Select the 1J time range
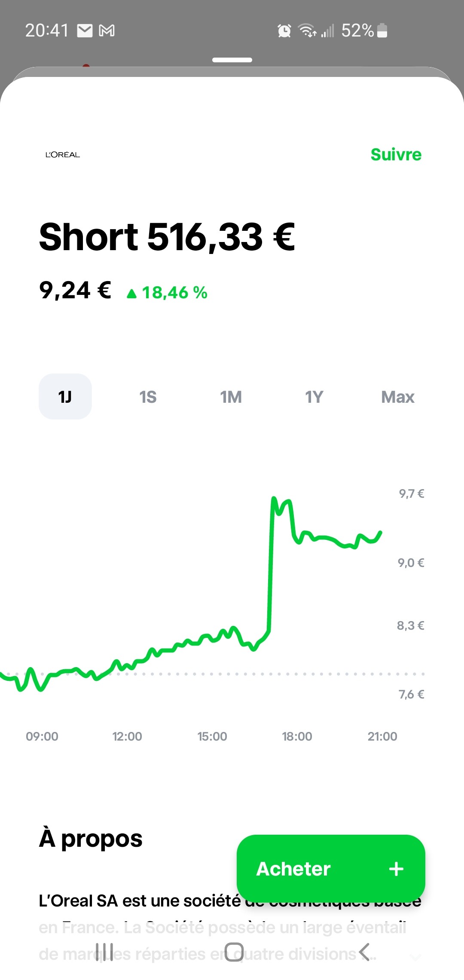 (65, 396)
